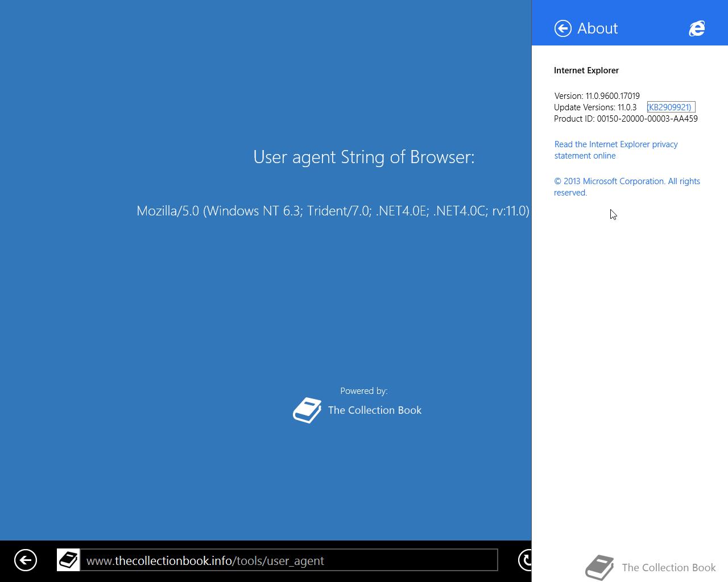This screenshot has height=582, width=728.
Task: Click the back arrow in About panel
Action: point(563,28)
